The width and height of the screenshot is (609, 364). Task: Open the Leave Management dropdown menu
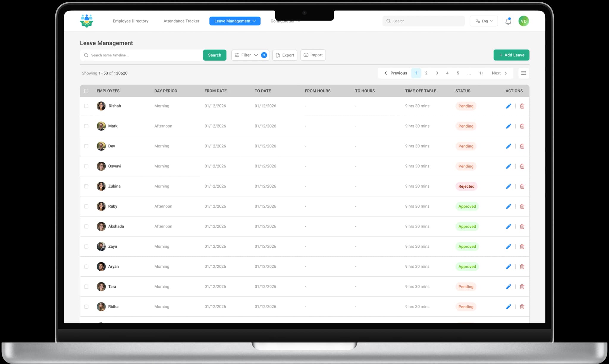(235, 21)
